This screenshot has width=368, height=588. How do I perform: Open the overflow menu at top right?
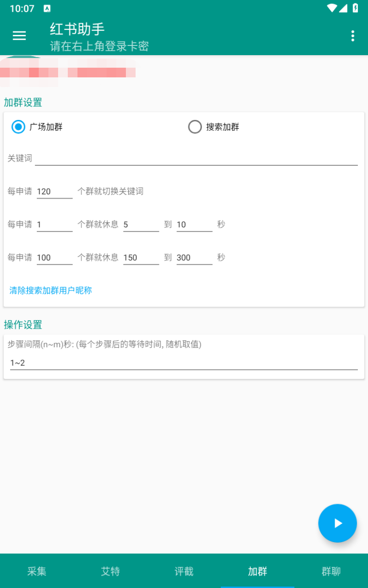pyautogui.click(x=353, y=36)
